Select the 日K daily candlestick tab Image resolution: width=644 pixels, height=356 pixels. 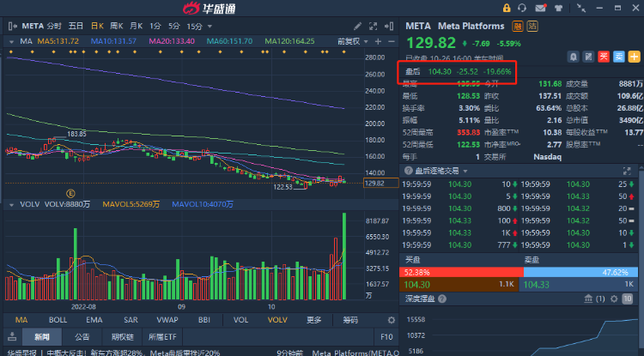point(97,27)
